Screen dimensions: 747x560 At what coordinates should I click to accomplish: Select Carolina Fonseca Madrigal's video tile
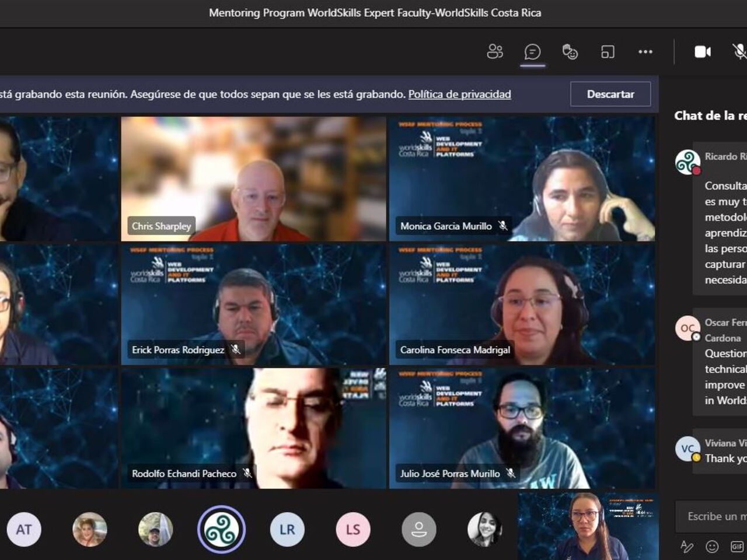pyautogui.click(x=522, y=304)
